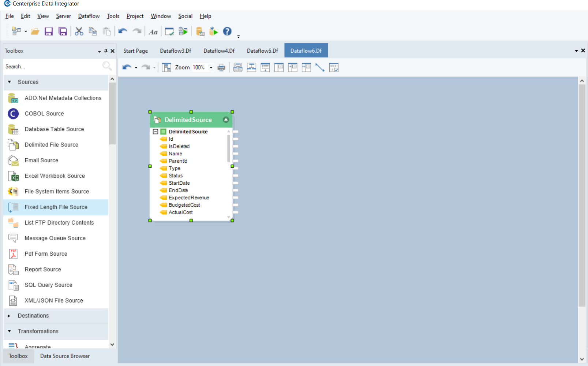Click the Toolbox Search input field
This screenshot has width=588, height=366.
point(51,66)
